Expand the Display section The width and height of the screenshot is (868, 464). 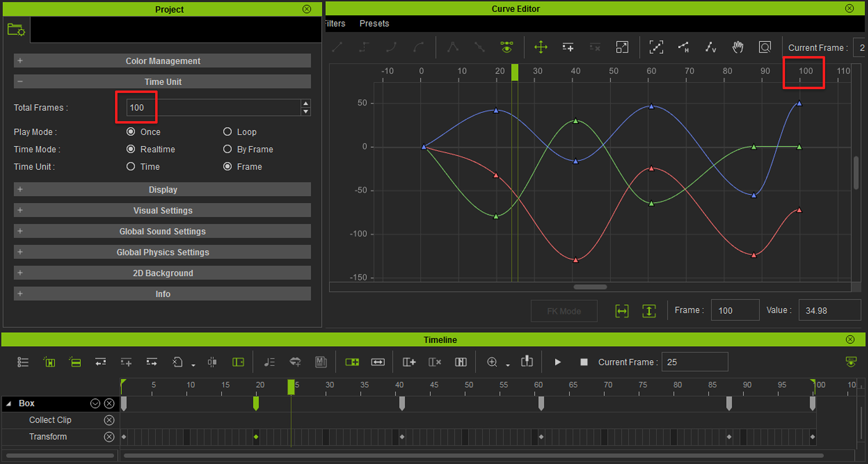(x=162, y=190)
